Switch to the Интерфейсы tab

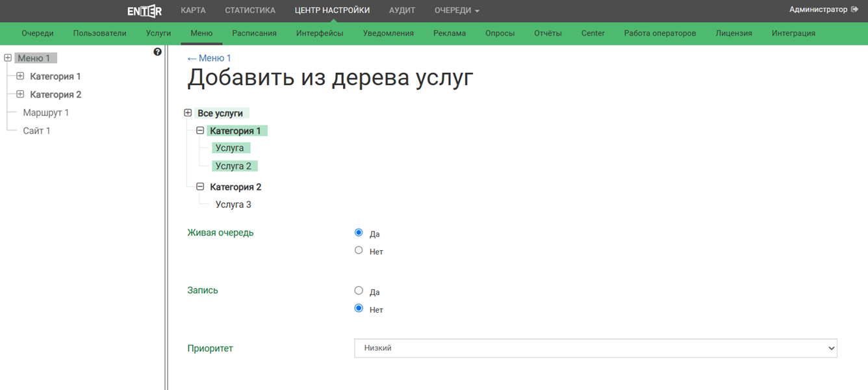tap(320, 33)
